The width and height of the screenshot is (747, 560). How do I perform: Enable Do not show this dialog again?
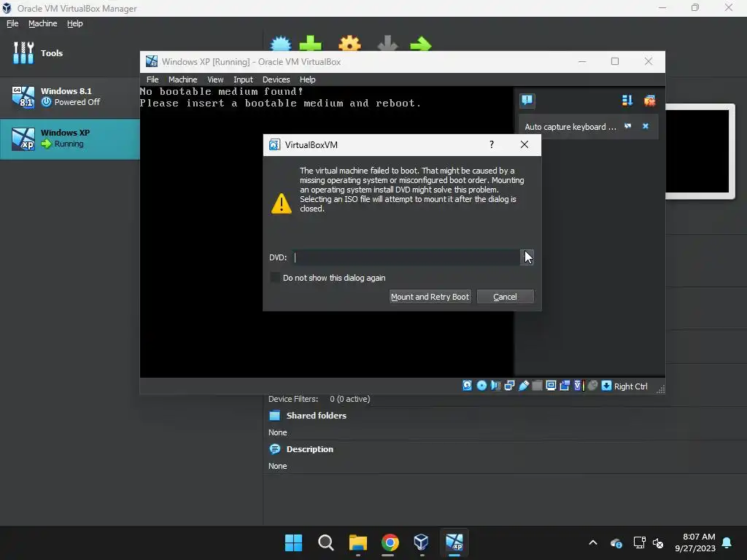point(275,278)
